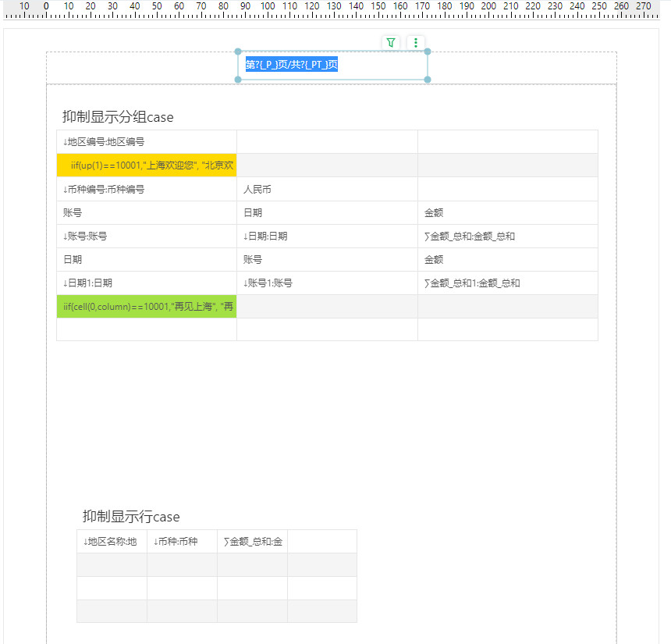Select the 抑制显示分组case title cell
The image size is (671, 644).
(117, 117)
